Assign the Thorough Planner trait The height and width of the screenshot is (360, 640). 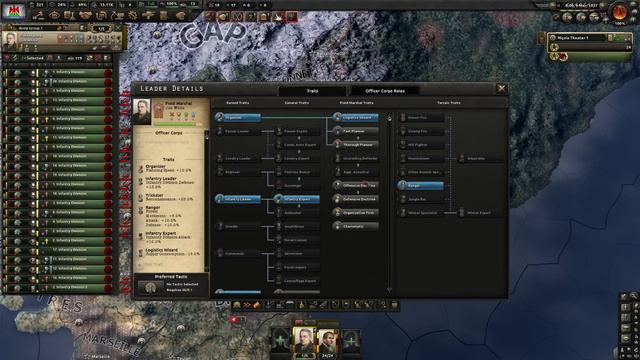click(x=356, y=144)
